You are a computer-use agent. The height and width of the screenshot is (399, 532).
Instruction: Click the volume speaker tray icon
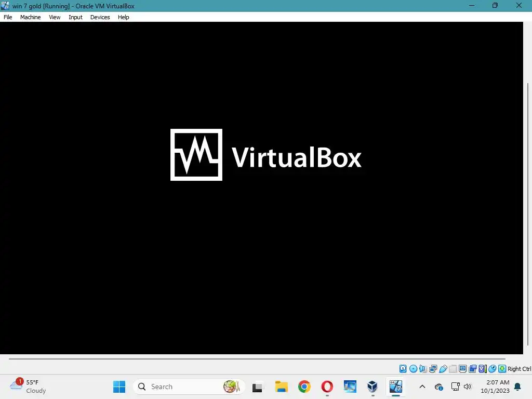coord(468,387)
